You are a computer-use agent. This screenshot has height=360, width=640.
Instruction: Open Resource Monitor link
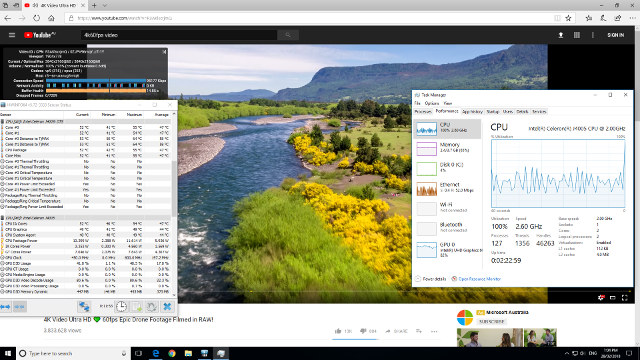(476, 279)
